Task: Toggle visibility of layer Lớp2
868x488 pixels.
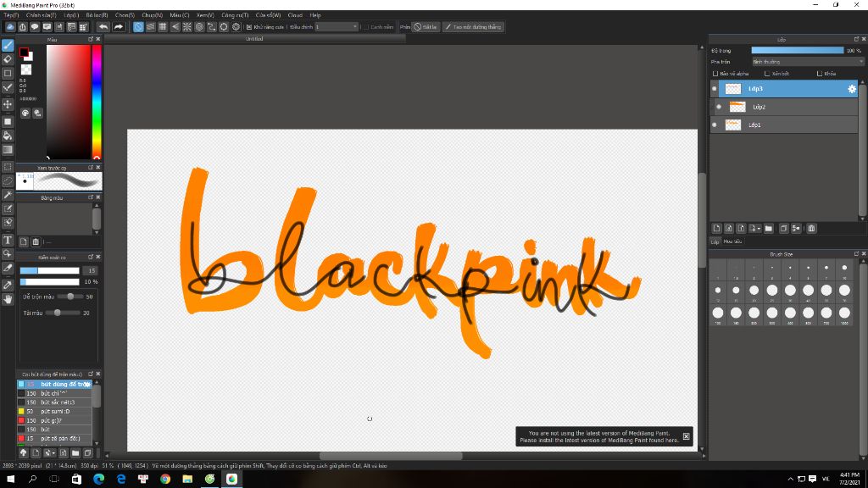Action: coord(719,107)
